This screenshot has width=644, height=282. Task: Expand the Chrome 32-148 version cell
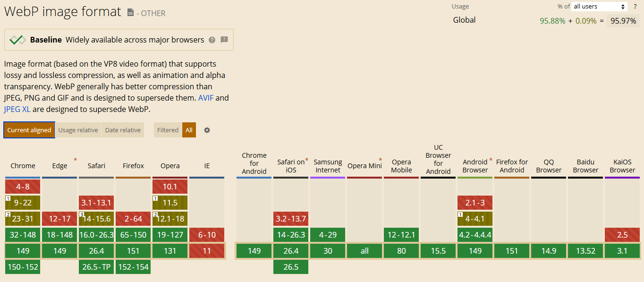[23, 235]
